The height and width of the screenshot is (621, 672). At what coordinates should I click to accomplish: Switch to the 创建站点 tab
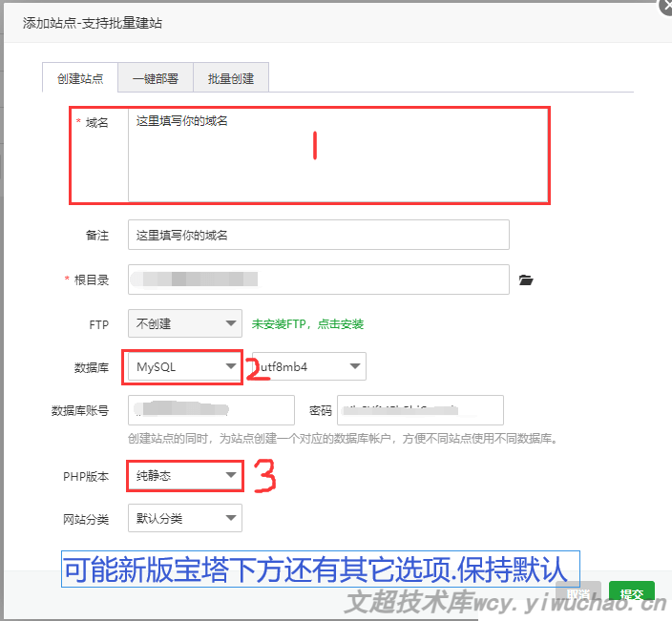(80, 78)
